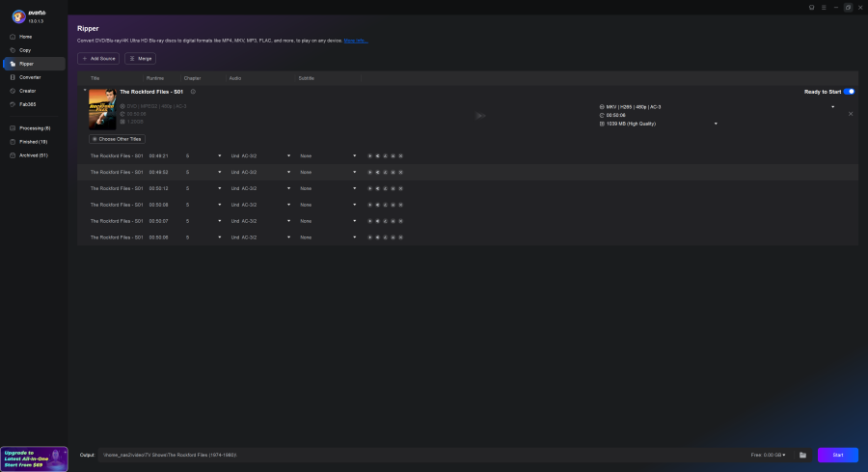Preview the title with runtime 00:50:07
This screenshot has height=472, width=868.
(x=369, y=221)
